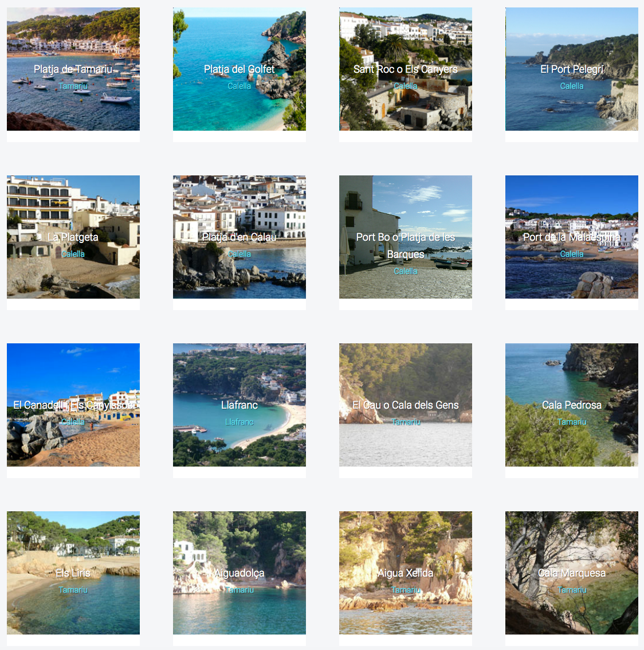Open Port Bo o Platja de les Barques
The width and height of the screenshot is (644, 650).
pyautogui.click(x=406, y=245)
